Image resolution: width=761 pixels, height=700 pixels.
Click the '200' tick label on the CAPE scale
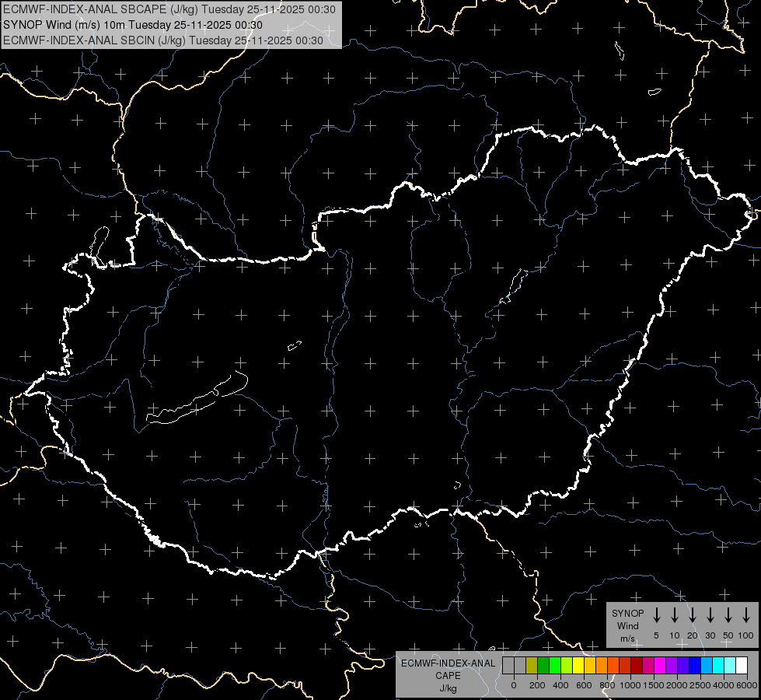[x=537, y=685]
